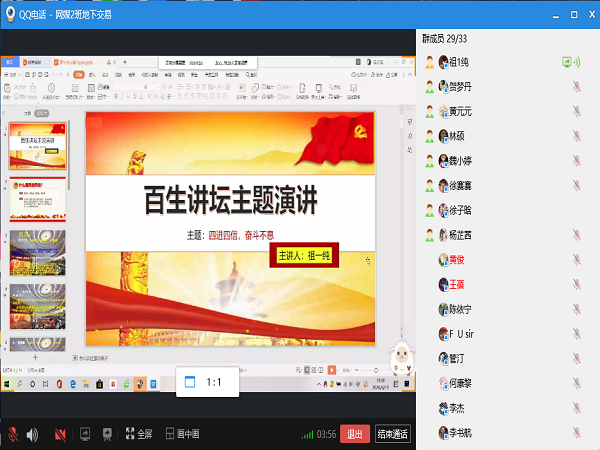
Task: Click the mute icon beside 贺梦丹
Action: pyautogui.click(x=576, y=86)
